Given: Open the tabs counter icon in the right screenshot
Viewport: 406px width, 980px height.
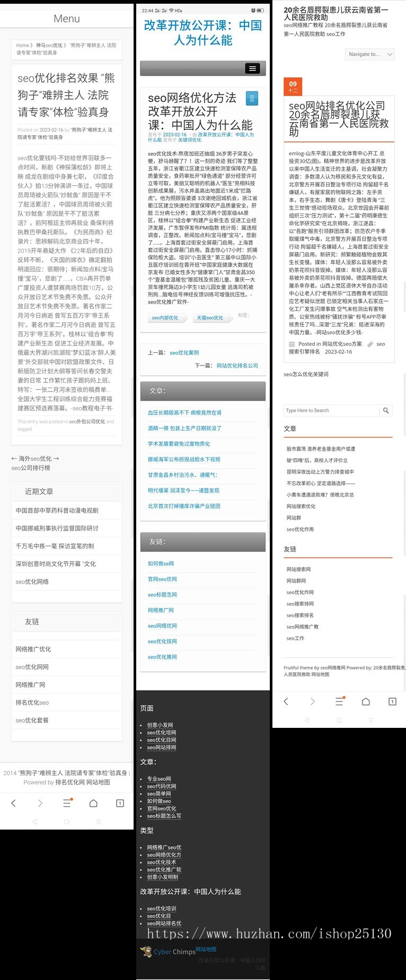Looking at the screenshot, I should (x=393, y=701).
